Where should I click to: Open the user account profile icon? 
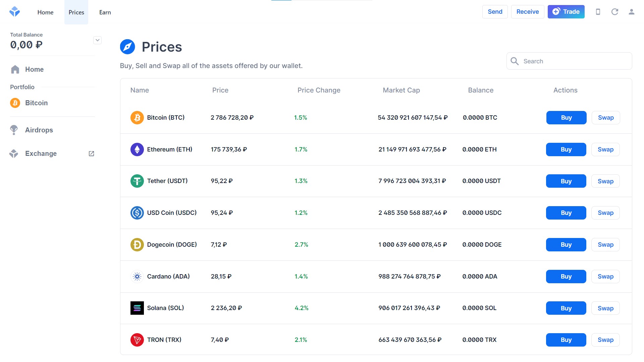click(x=631, y=12)
